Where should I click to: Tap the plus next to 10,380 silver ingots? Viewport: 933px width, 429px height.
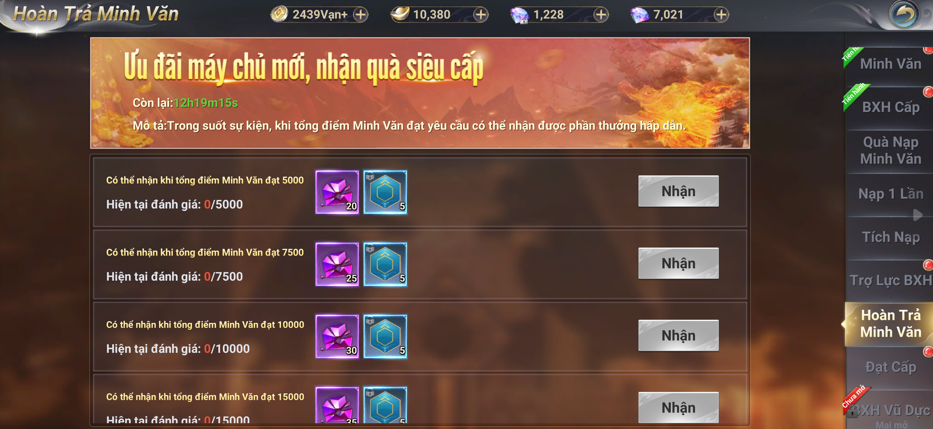[481, 15]
